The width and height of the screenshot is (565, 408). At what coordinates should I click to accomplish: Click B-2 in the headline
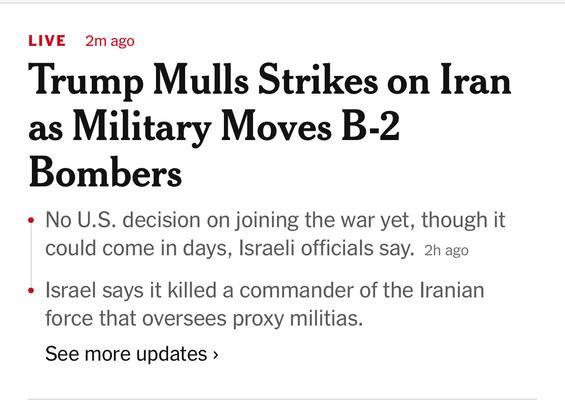point(370,125)
